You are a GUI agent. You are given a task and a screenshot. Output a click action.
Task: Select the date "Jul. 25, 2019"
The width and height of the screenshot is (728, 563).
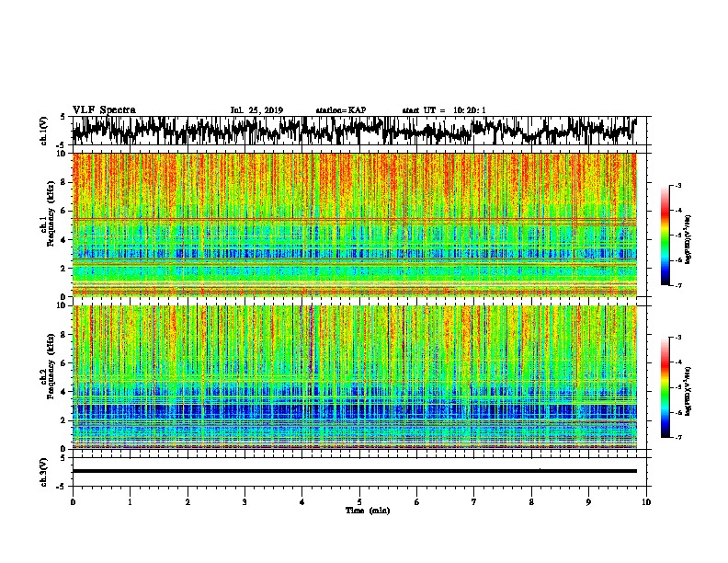point(256,110)
